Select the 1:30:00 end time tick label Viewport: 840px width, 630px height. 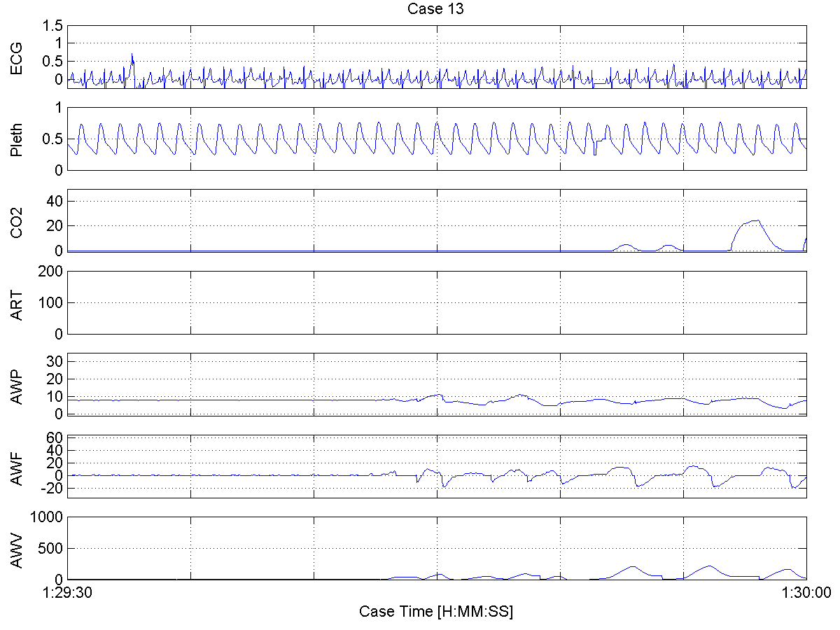point(806,592)
